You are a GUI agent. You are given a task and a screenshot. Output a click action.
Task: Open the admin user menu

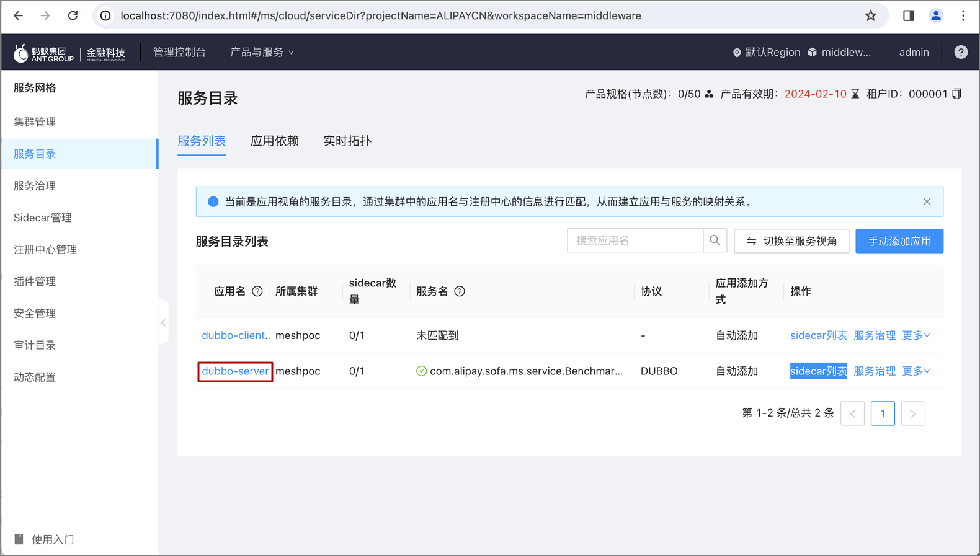914,52
